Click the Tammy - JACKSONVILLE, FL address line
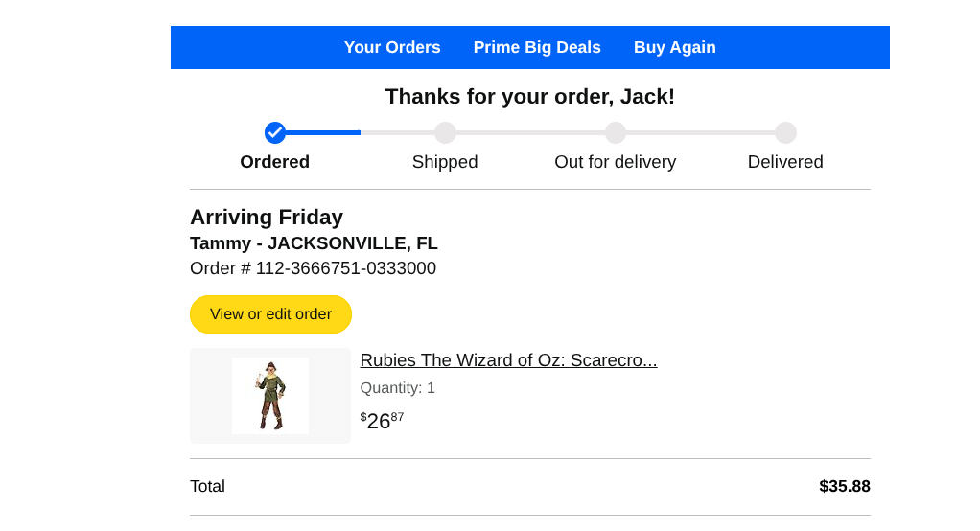Image resolution: width=980 pixels, height=531 pixels. pos(314,243)
